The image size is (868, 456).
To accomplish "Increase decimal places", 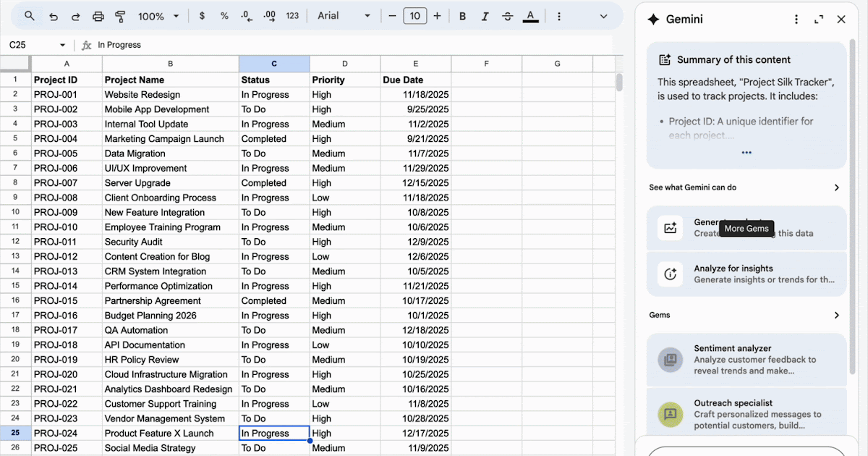I will 268,14.
